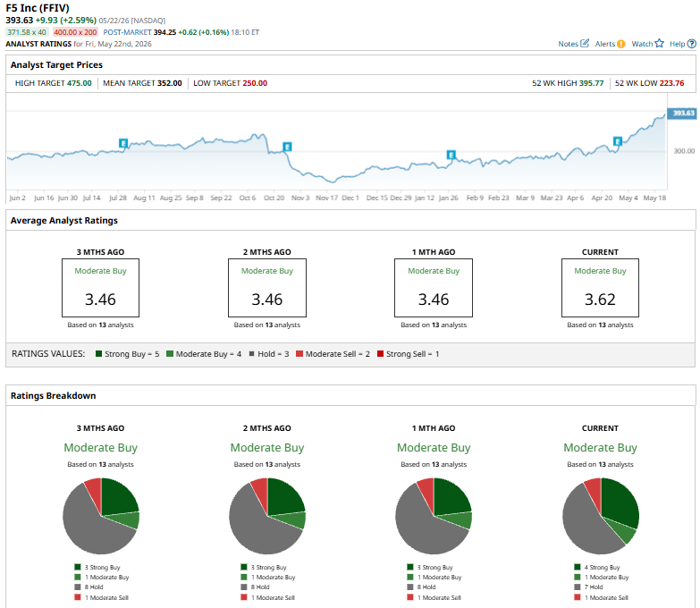Viewport: 700px width, 608px height.
Task: Select the earnings marker near Jan 26
Action: [x=451, y=155]
